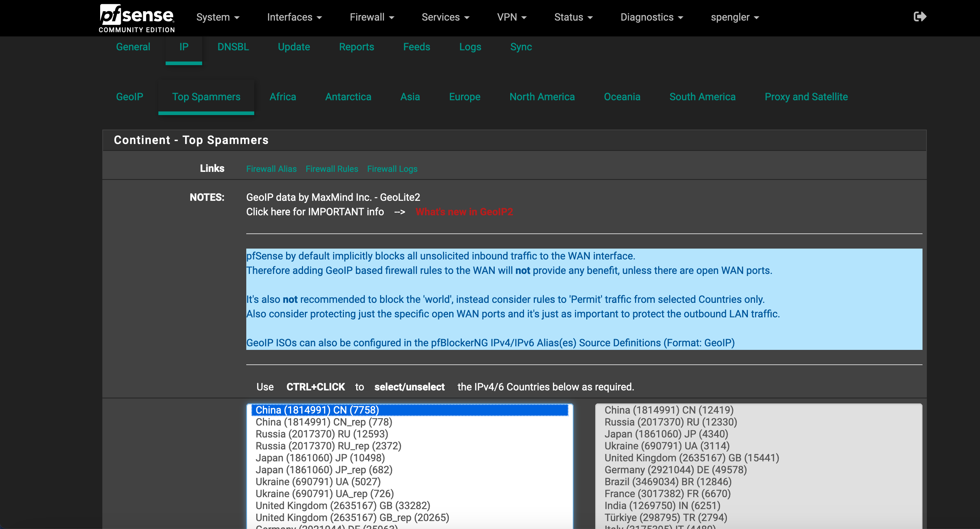
Task: Go to the GeoIP sub-tab
Action: [x=129, y=97]
